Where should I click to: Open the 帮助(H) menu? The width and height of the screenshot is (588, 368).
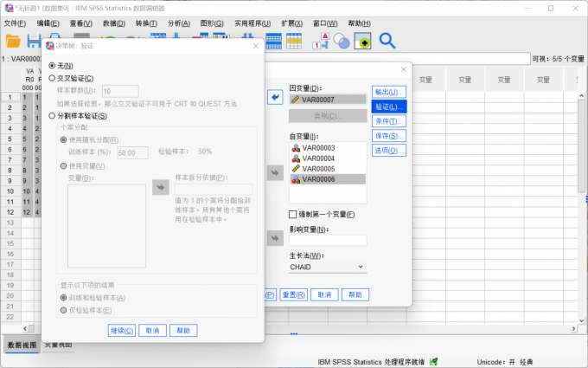pos(359,23)
